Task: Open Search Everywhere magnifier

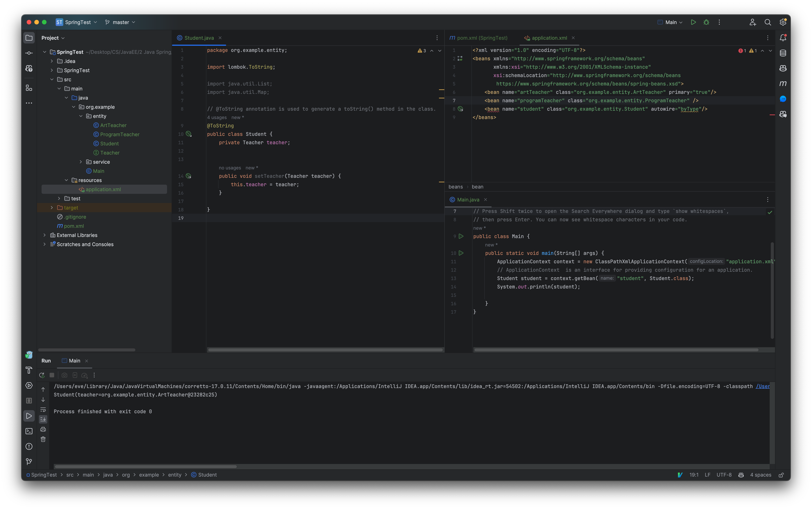Action: click(768, 22)
